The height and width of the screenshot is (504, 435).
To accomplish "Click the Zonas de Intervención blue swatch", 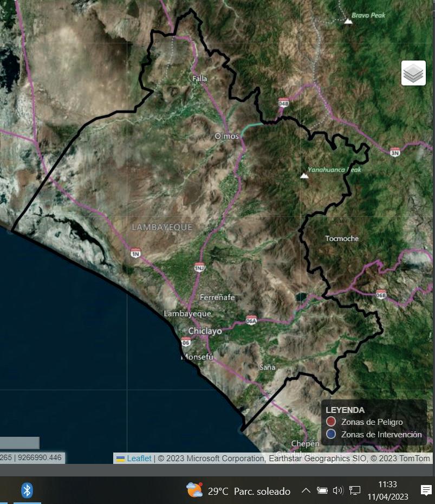I will (x=330, y=434).
